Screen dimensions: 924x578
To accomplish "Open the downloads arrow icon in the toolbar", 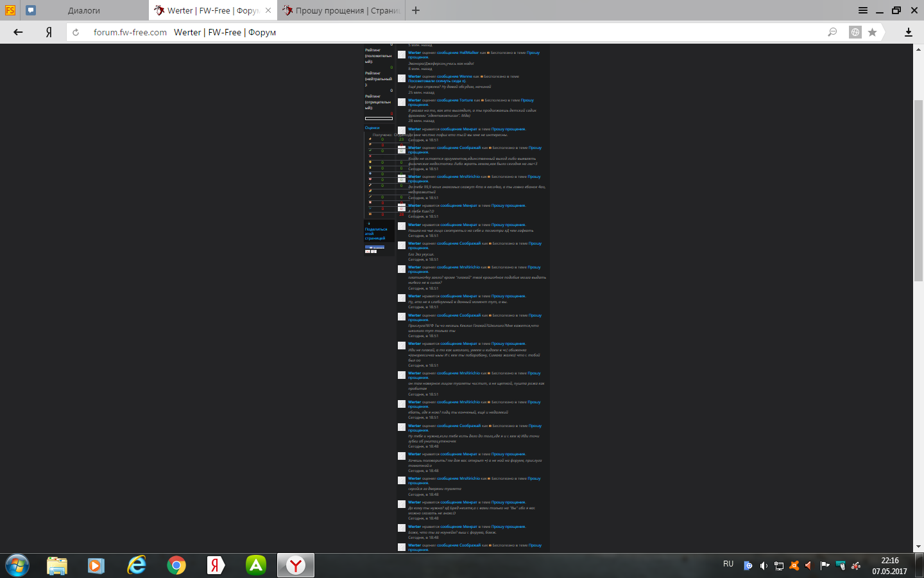I will (x=908, y=32).
